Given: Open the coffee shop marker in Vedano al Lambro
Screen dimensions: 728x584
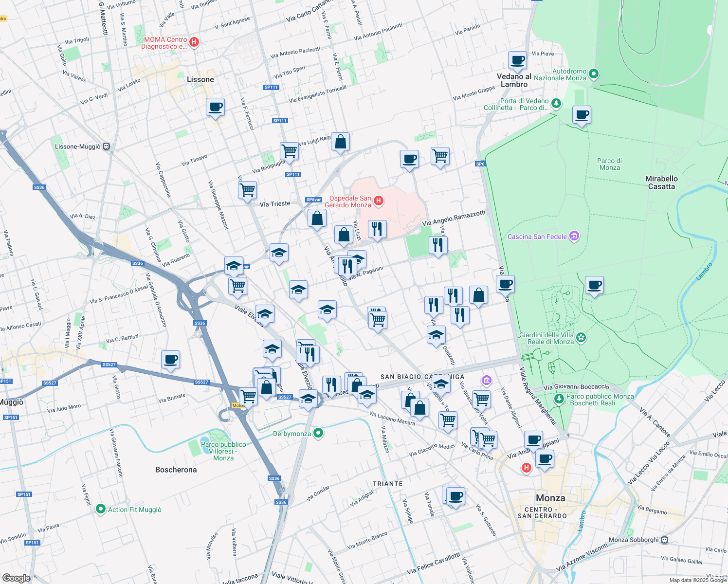Looking at the screenshot, I should pyautogui.click(x=517, y=60).
